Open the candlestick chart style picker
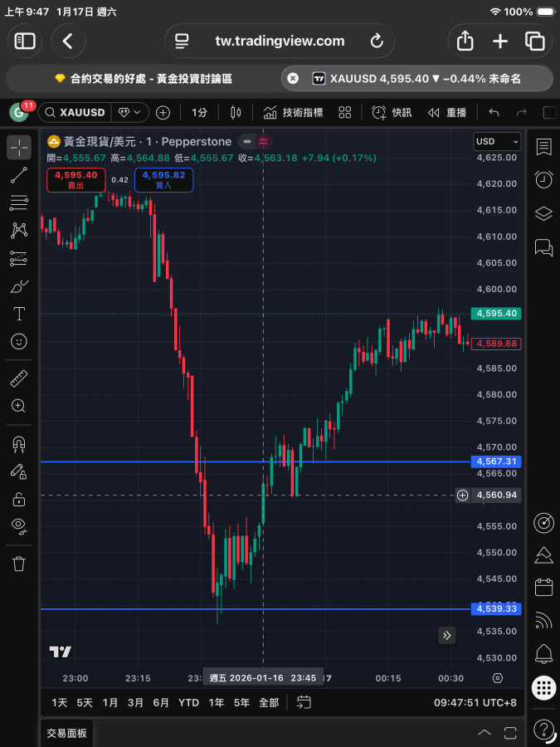Viewport: 560px width, 747px height. coord(235,113)
